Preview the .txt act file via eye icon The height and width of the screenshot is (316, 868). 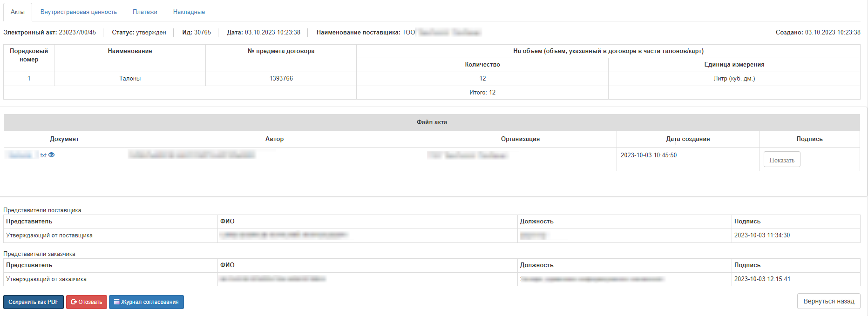52,155
